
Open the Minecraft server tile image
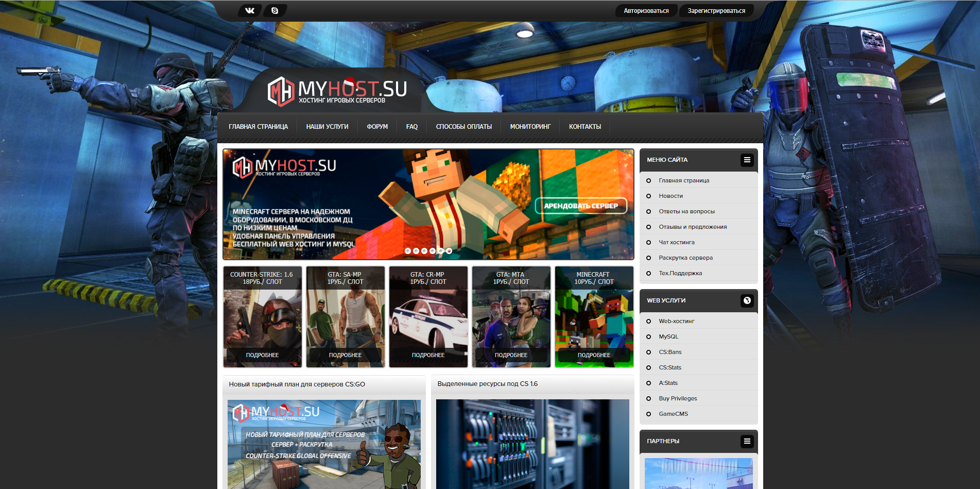coord(594,319)
